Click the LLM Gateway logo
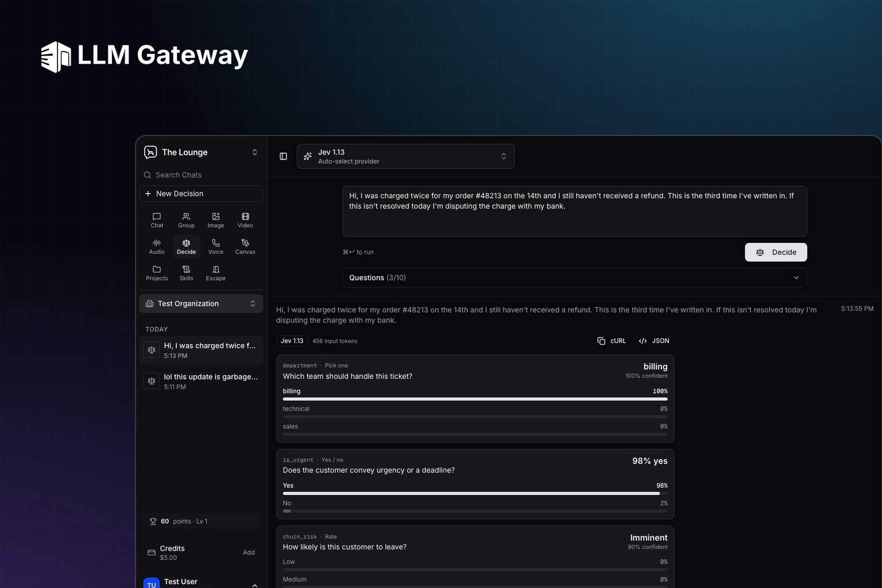 click(x=144, y=56)
